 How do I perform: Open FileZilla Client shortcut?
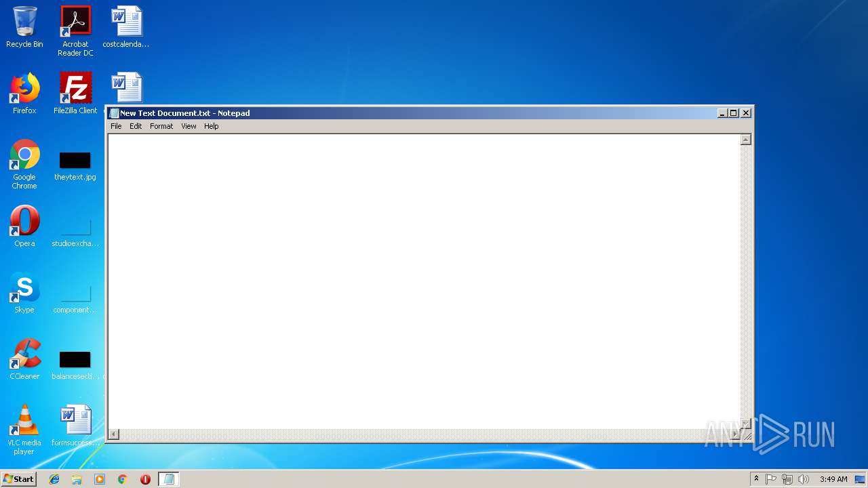75,94
